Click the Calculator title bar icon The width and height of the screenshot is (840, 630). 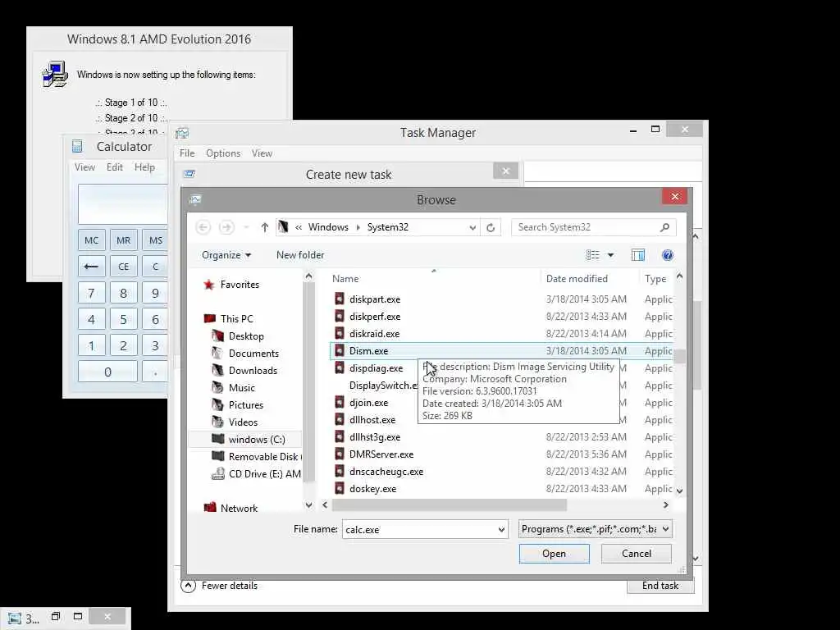[77, 146]
